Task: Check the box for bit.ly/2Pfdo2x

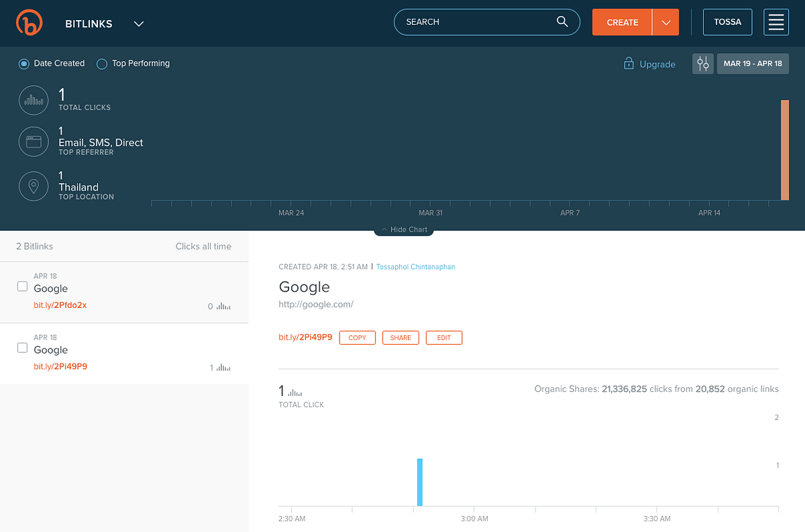Action: pyautogui.click(x=22, y=286)
